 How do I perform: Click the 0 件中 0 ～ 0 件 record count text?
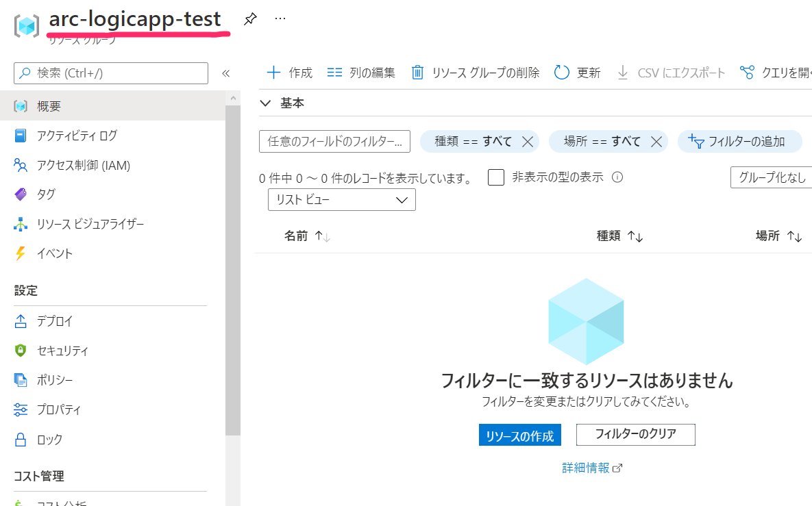(366, 179)
